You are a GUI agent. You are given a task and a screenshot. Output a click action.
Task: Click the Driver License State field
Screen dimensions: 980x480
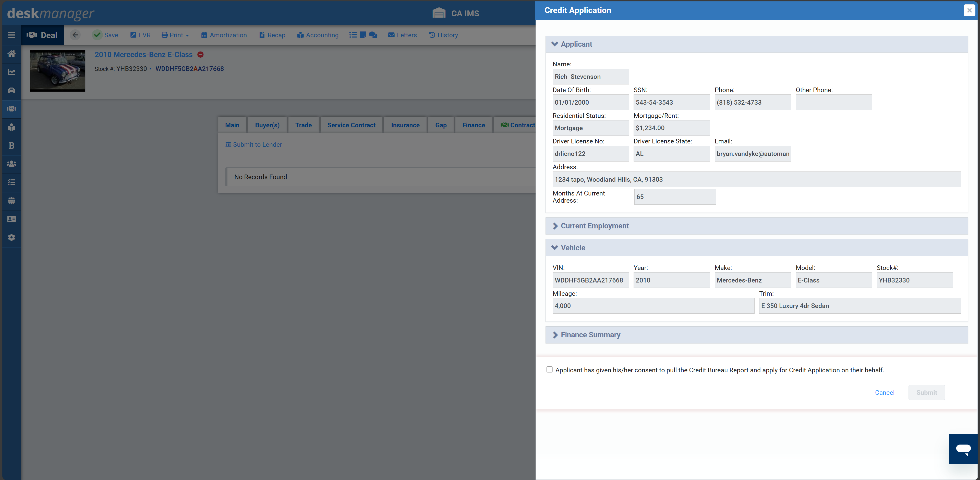coord(671,154)
